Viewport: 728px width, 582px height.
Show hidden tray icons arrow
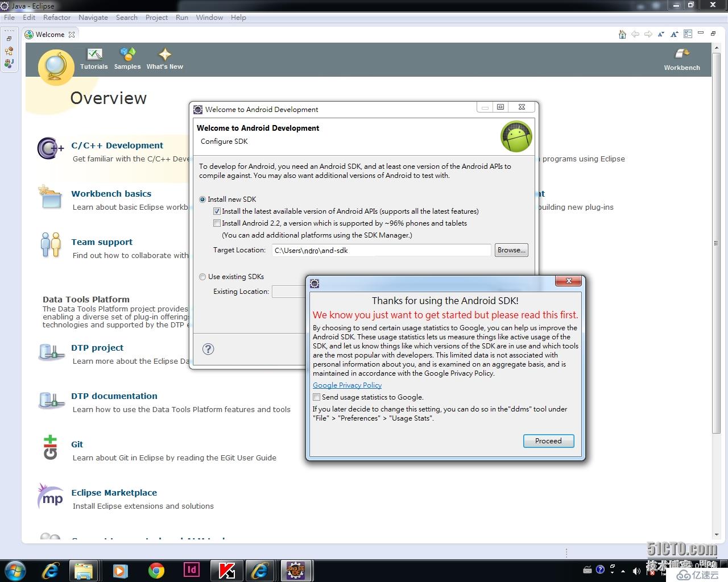tap(623, 570)
